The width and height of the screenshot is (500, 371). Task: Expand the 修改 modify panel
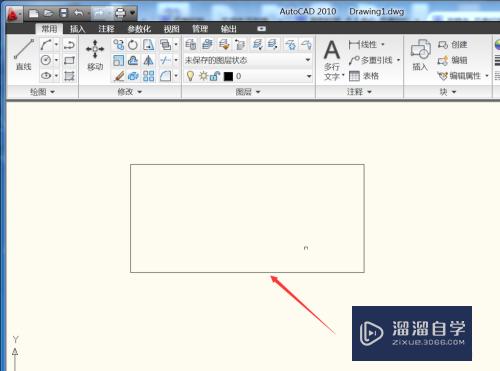[x=130, y=92]
